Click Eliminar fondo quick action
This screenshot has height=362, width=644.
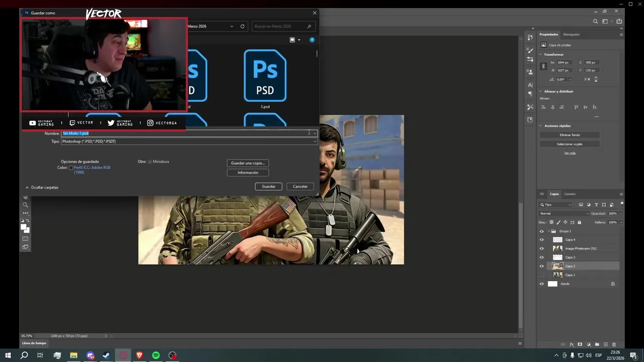click(x=570, y=135)
